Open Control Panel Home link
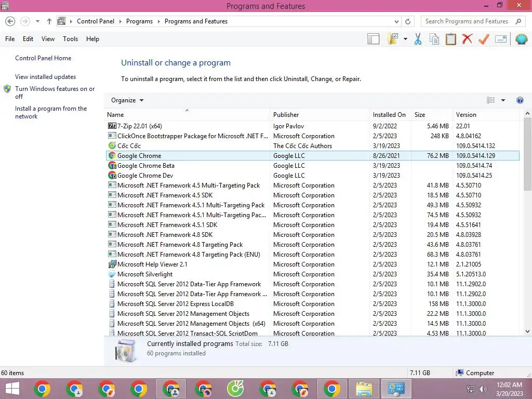The height and width of the screenshot is (399, 532). point(43,58)
